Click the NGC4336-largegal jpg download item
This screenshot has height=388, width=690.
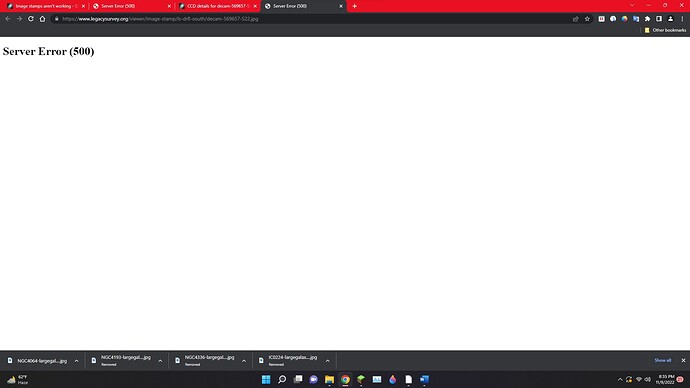tap(205, 361)
